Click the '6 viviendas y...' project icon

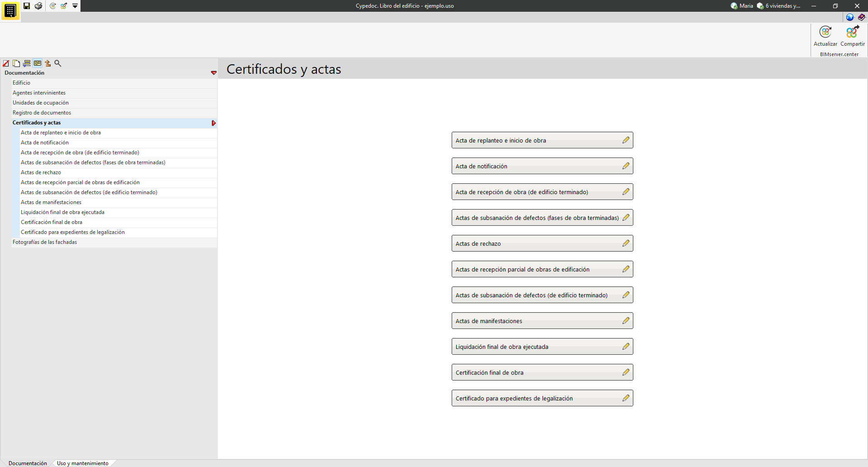tap(760, 6)
